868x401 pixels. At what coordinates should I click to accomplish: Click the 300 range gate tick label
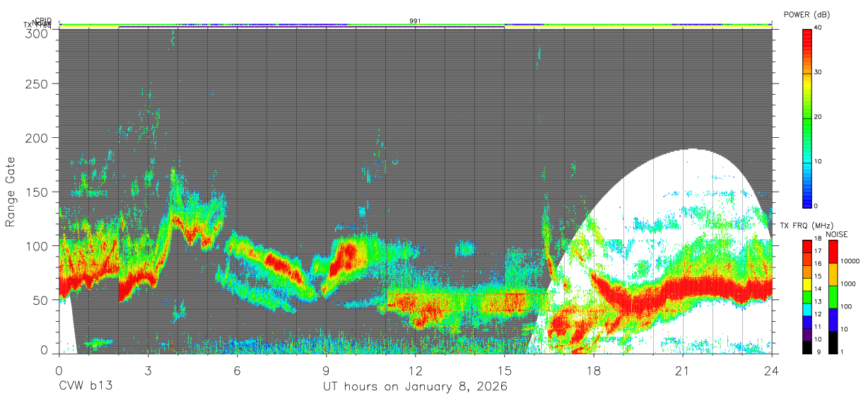pos(38,33)
